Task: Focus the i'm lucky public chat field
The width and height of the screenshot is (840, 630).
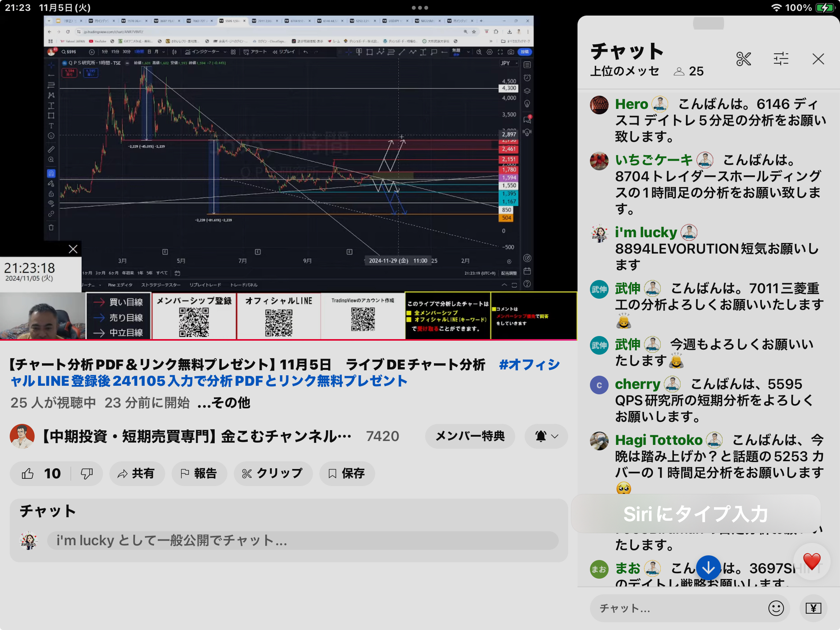Action: click(x=303, y=541)
